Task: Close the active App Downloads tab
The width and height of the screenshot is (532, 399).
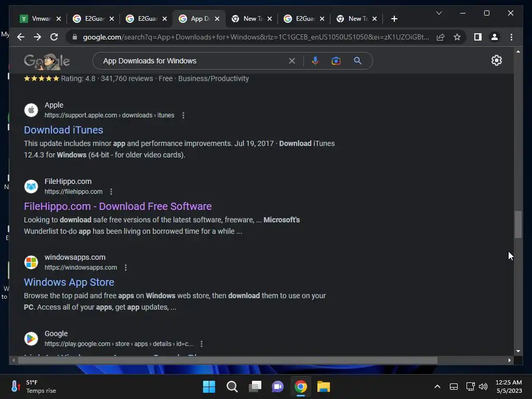Action: pos(217,19)
